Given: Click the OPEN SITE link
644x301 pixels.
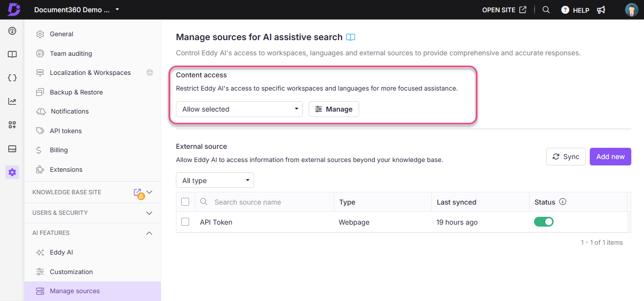Looking at the screenshot, I should 504,10.
